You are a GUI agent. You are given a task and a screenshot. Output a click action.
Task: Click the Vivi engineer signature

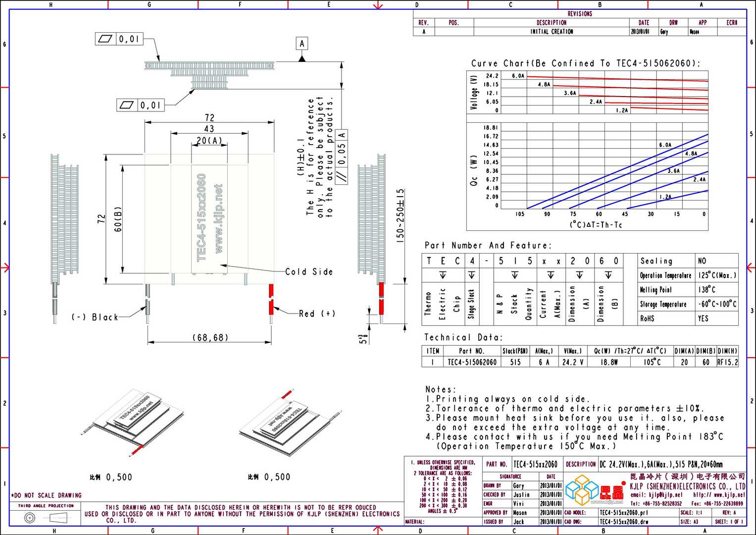(518, 503)
